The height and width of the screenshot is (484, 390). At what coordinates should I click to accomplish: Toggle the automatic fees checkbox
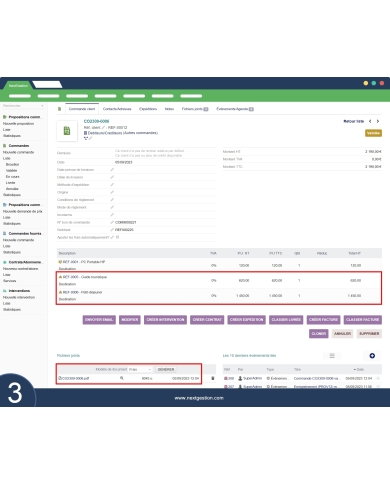click(117, 237)
